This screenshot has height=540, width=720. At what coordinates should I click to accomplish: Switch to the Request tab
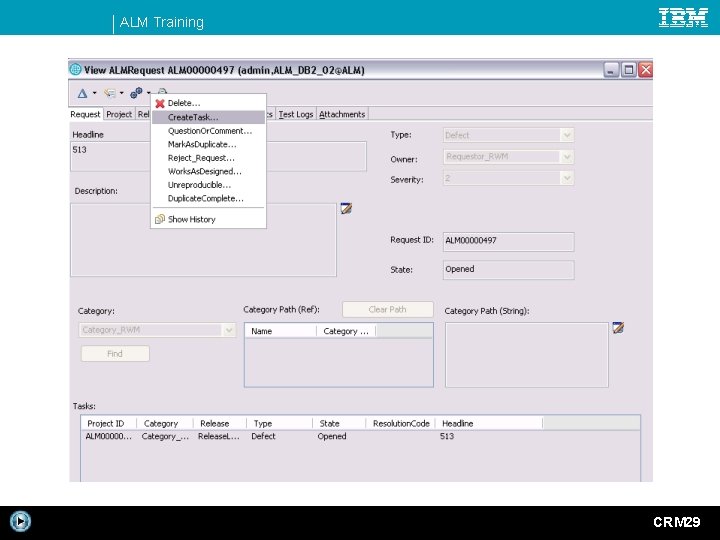click(85, 114)
